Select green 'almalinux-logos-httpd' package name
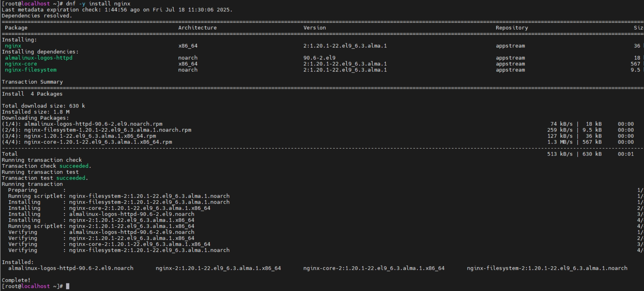644x291 pixels. click(39, 58)
